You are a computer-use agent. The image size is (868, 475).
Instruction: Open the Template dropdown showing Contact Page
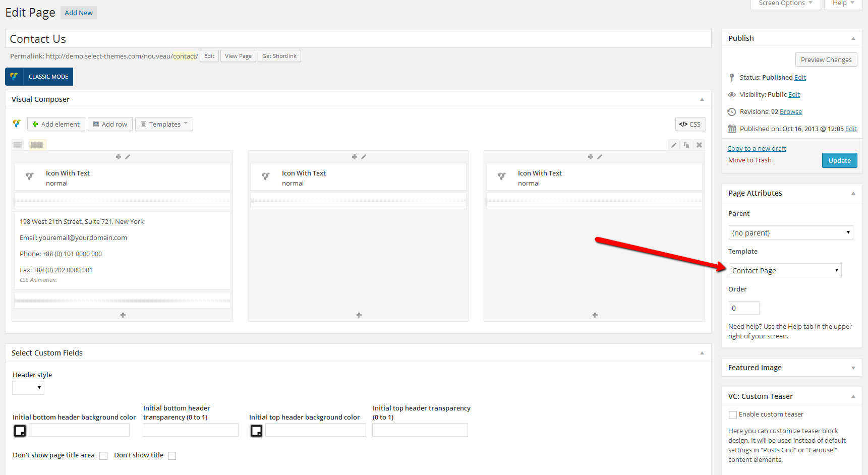pos(785,271)
